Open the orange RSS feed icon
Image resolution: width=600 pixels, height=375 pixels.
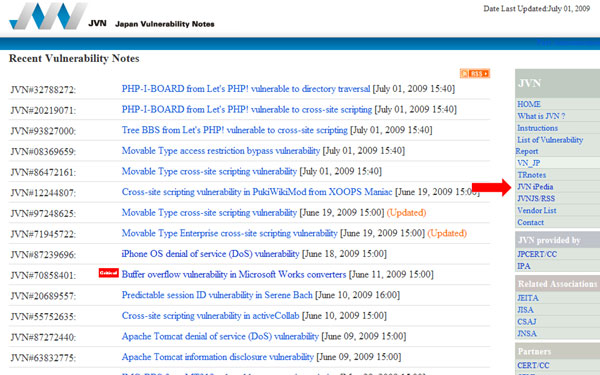click(474, 73)
